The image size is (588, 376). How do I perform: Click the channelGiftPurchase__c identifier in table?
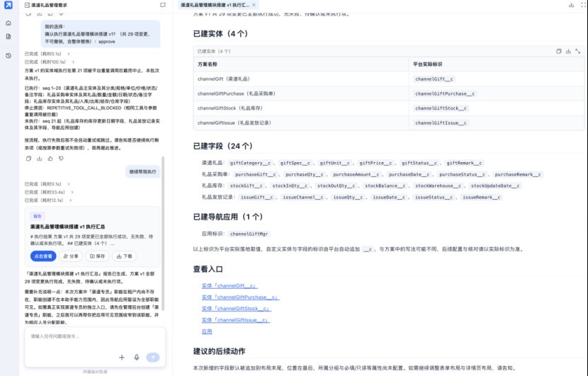tap(445, 93)
